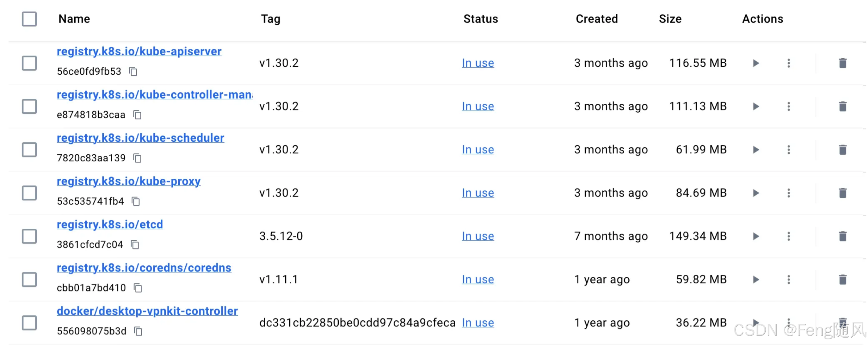Open the registry.k8s.io/kube-proxy image link
The width and height of the screenshot is (868, 345).
coord(128,181)
